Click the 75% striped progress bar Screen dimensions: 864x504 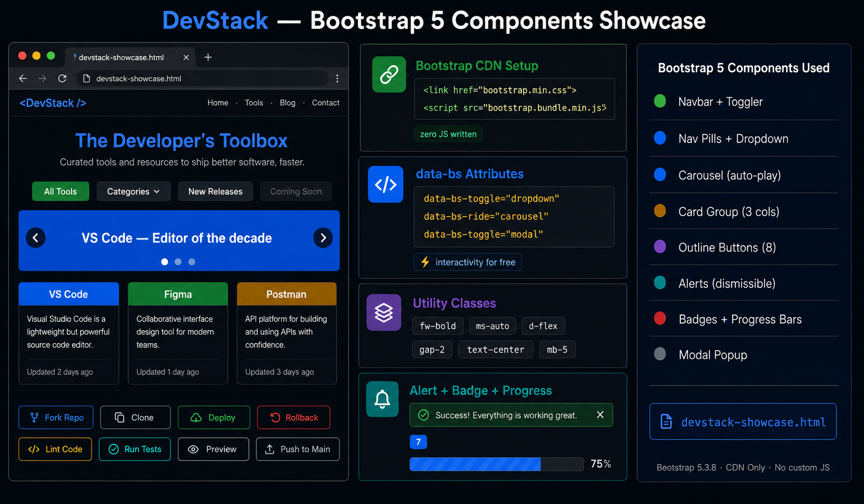click(497, 464)
